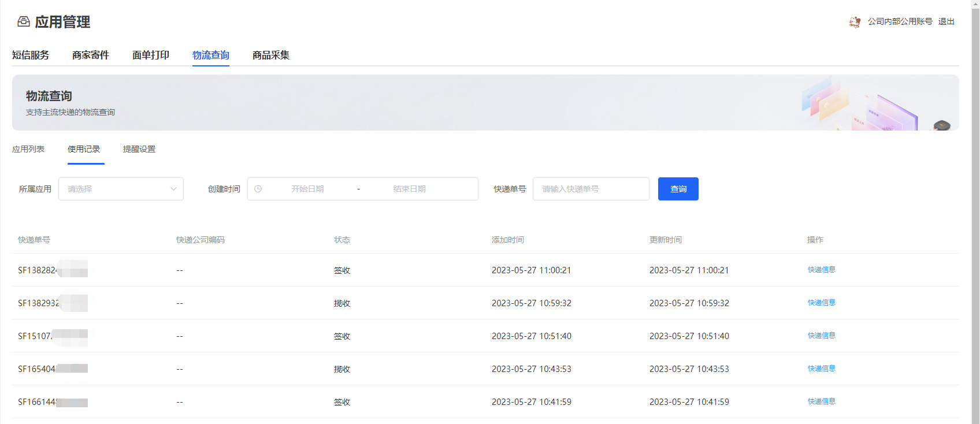The width and height of the screenshot is (980, 424).
Task: Click 揽收 status in 10:59:32 row
Action: pyautogui.click(x=342, y=303)
